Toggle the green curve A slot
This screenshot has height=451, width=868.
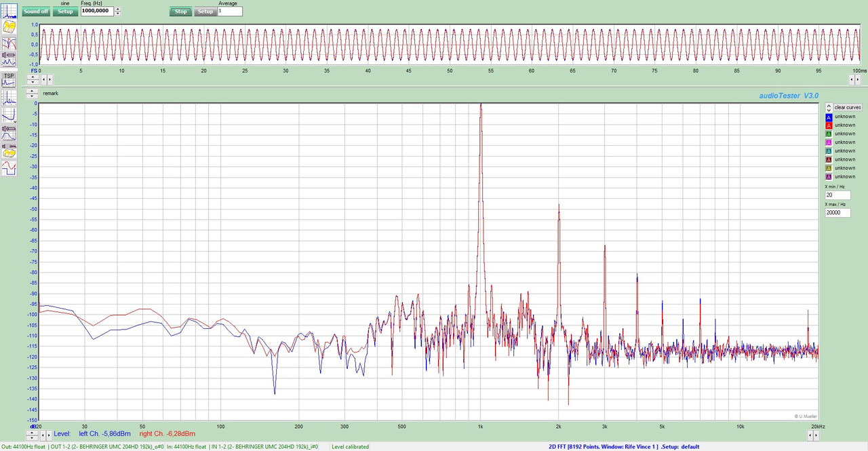click(x=829, y=134)
